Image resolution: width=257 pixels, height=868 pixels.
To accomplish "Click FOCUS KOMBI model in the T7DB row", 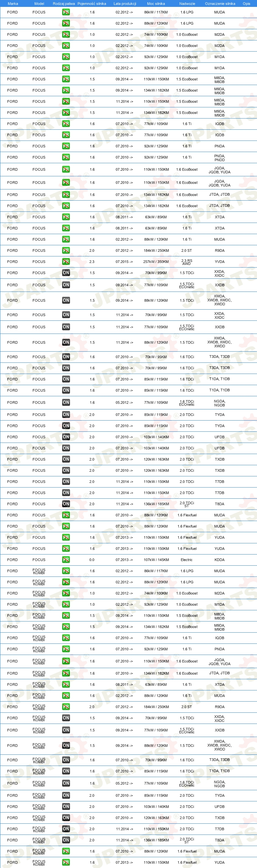I will (x=39, y=829).
